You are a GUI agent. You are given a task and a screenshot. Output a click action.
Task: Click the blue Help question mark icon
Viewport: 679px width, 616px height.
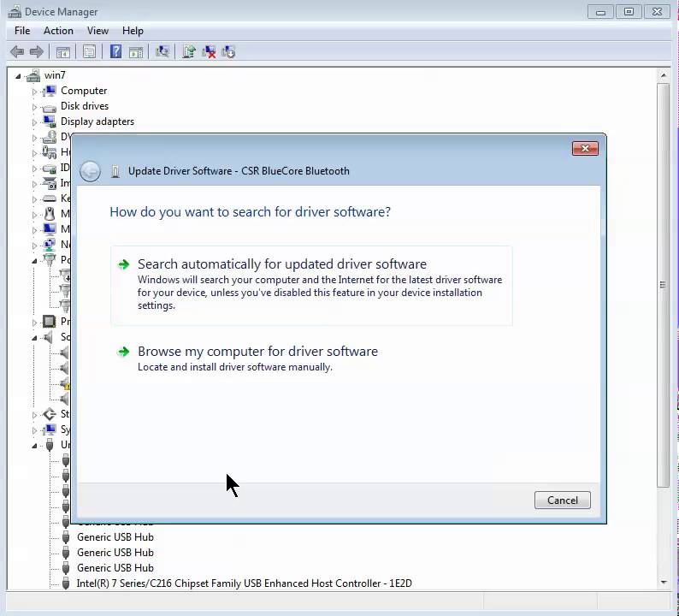coord(115,51)
